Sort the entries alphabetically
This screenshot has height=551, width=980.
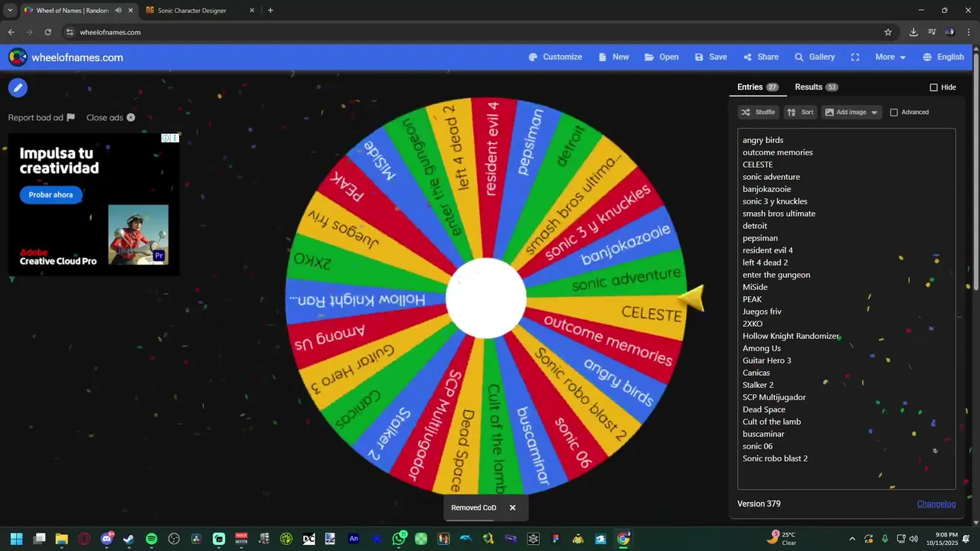tap(800, 112)
